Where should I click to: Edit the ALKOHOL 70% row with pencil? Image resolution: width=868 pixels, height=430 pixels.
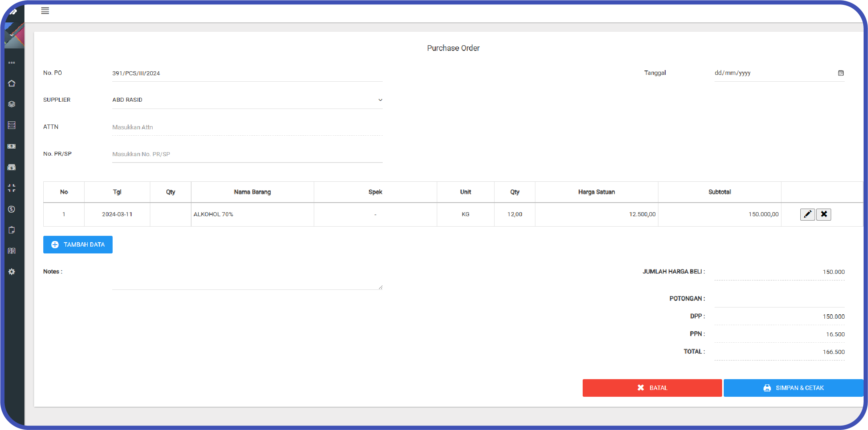807,214
